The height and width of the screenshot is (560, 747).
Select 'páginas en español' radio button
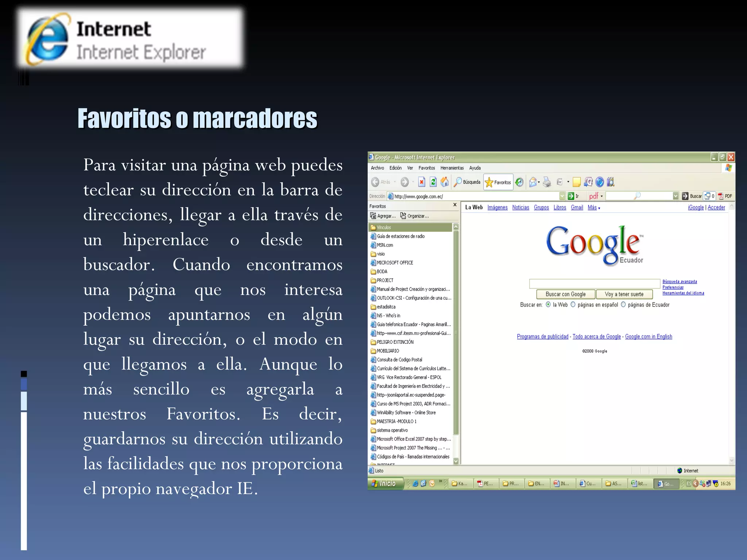[573, 304]
